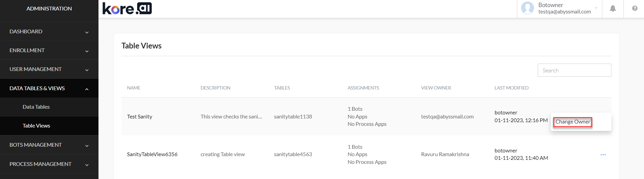Expand the Enrollment menu chevron
This screenshot has width=644, height=179.
click(x=87, y=51)
